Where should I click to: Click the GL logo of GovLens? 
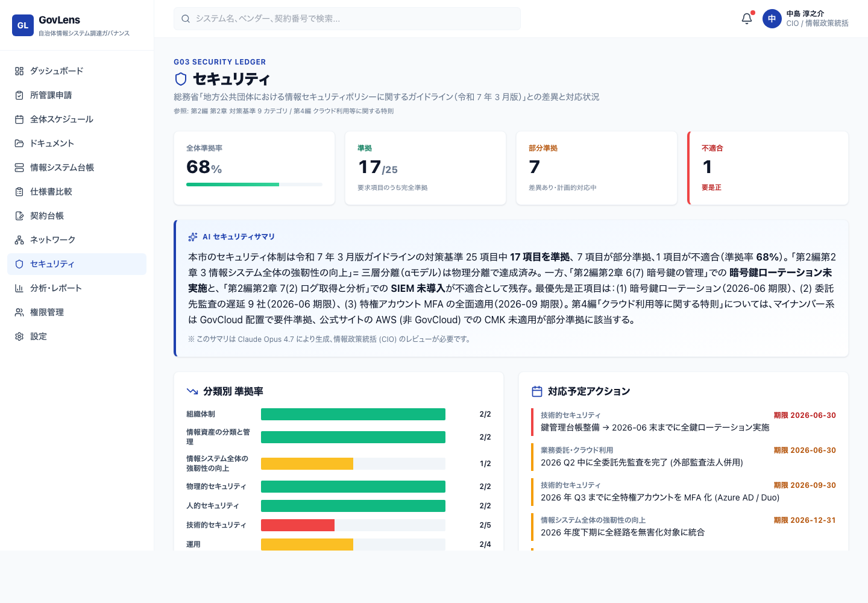23,25
